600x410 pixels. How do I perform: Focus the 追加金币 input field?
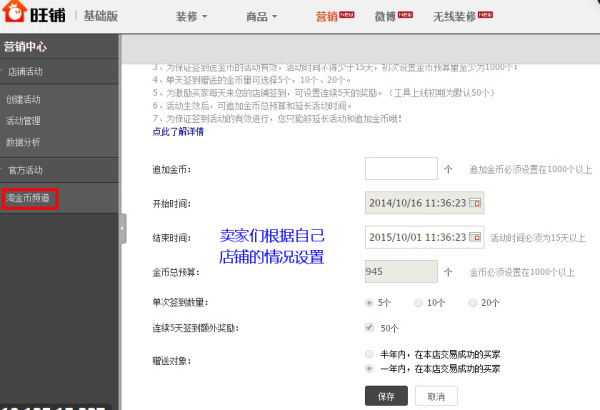click(x=401, y=168)
